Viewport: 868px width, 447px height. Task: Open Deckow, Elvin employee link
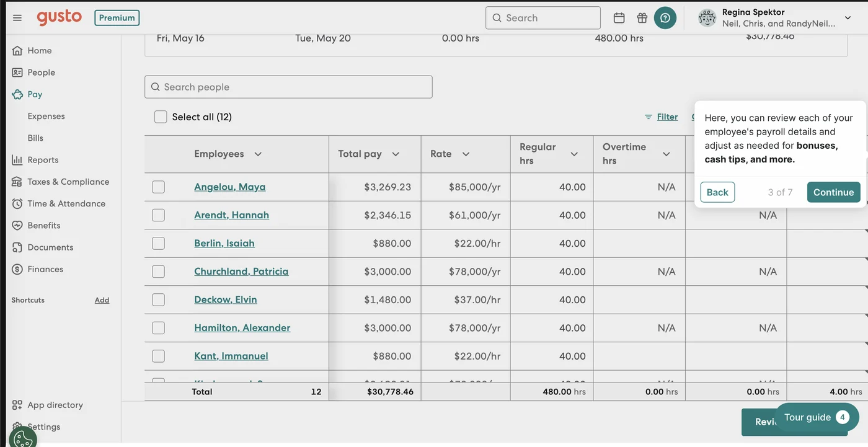click(x=226, y=299)
